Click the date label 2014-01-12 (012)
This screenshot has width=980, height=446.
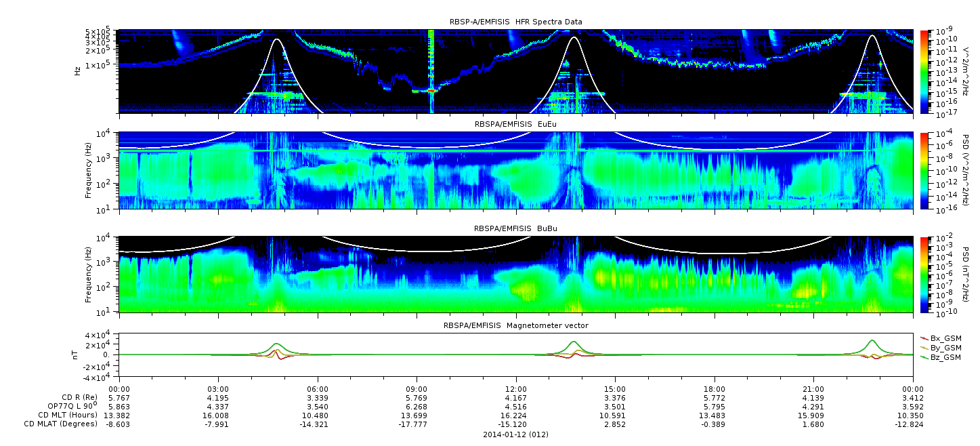(x=515, y=434)
